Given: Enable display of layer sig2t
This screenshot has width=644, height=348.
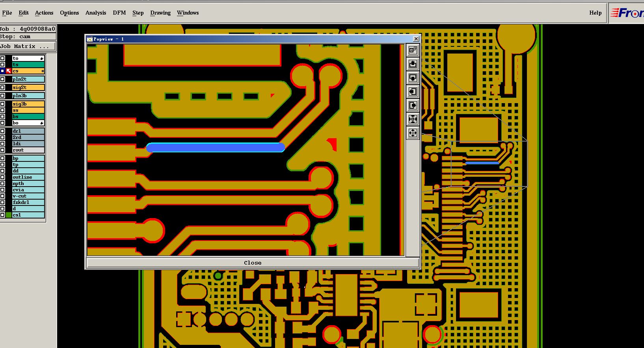Looking at the screenshot, I should [x=2, y=87].
